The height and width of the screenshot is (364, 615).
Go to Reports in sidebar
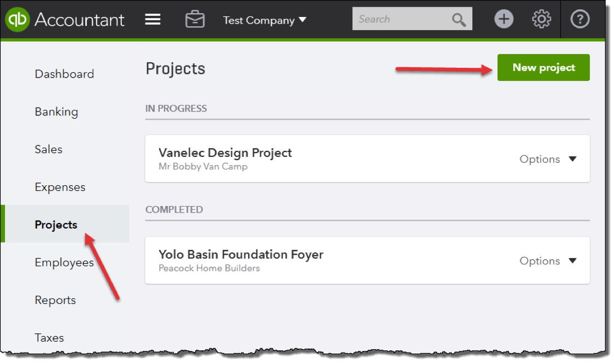[x=55, y=300]
